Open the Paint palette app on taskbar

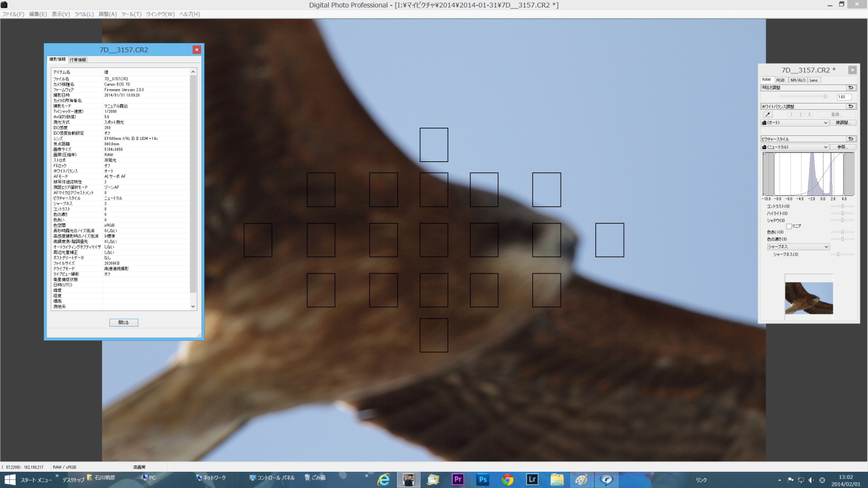tap(582, 480)
